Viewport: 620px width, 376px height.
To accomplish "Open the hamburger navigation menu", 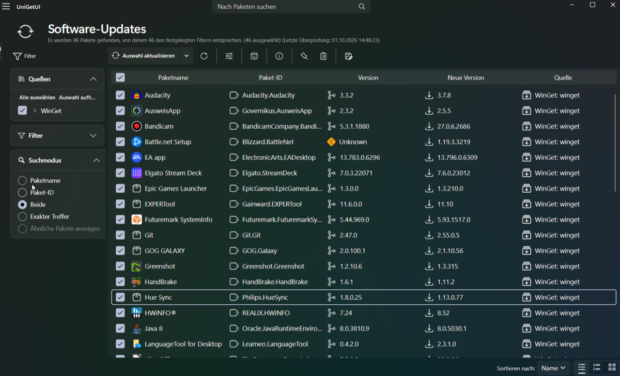I will 6,7.
